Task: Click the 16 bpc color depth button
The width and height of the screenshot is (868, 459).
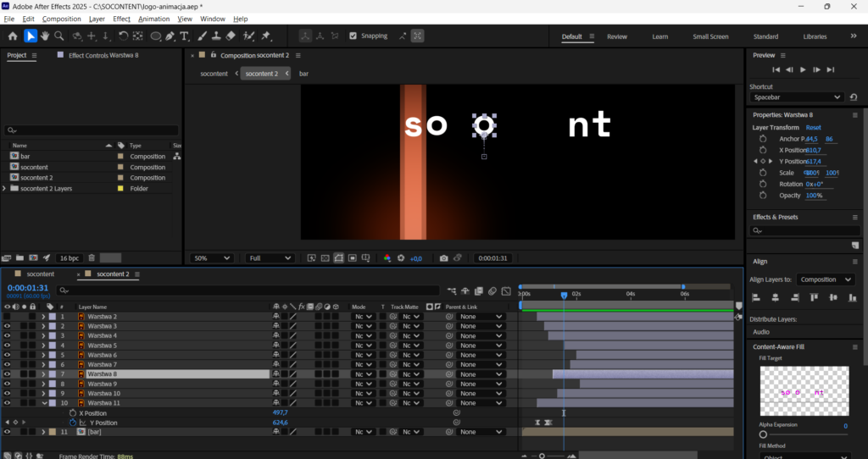Action: click(70, 257)
